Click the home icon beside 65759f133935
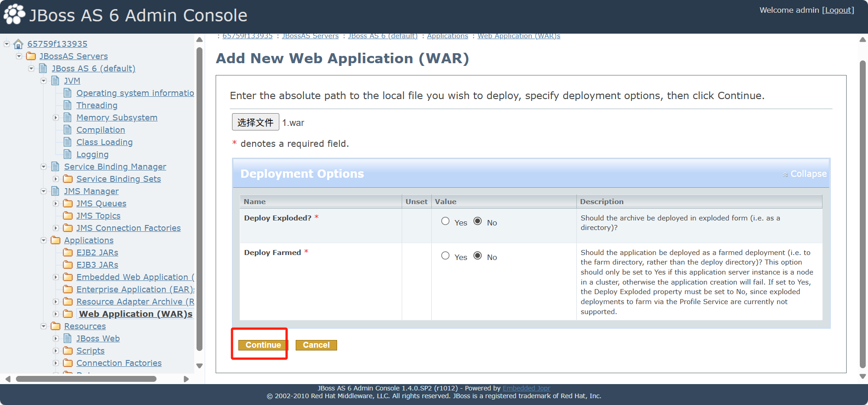The image size is (868, 405). point(18,44)
